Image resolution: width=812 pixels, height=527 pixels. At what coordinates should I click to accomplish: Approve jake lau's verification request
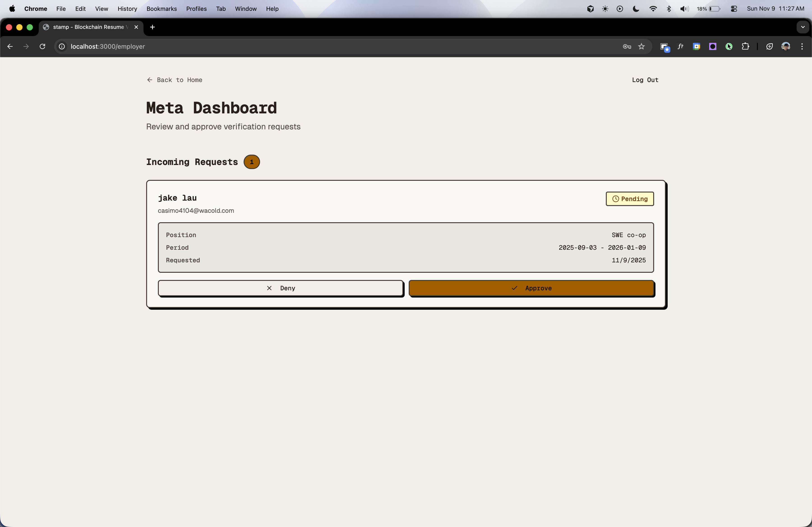[531, 288]
